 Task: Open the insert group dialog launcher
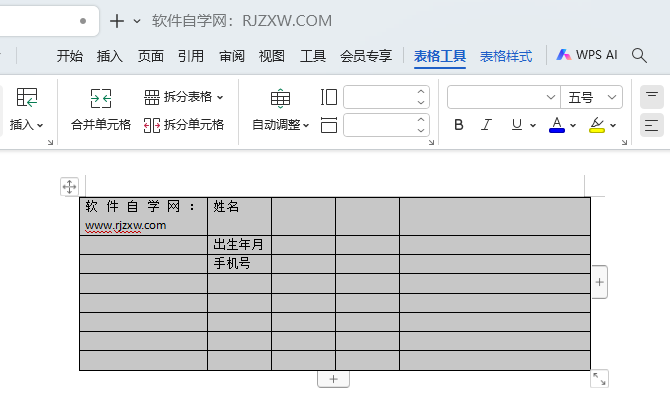click(x=50, y=142)
